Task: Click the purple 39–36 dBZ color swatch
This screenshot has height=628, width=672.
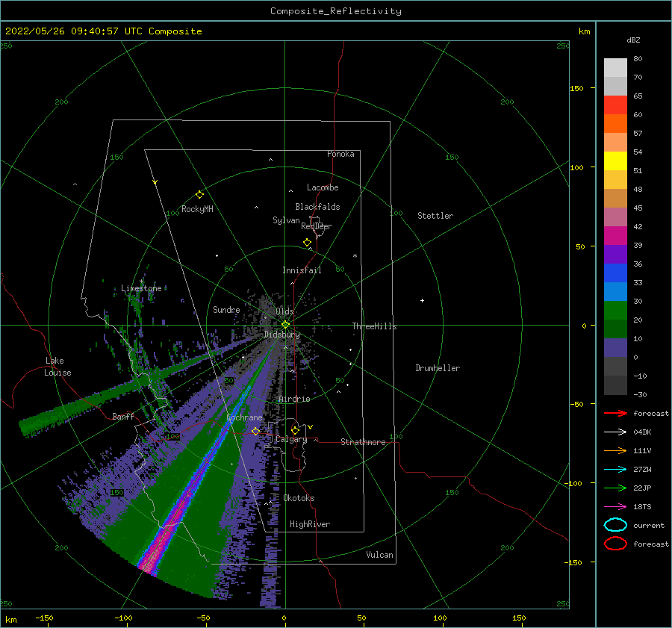Action: [615, 255]
